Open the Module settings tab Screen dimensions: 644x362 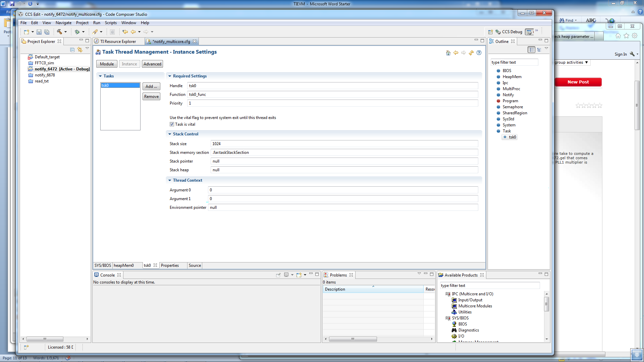pos(107,64)
